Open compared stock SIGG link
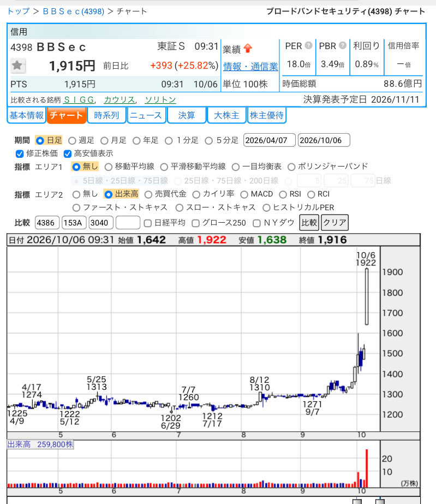 click(79, 100)
